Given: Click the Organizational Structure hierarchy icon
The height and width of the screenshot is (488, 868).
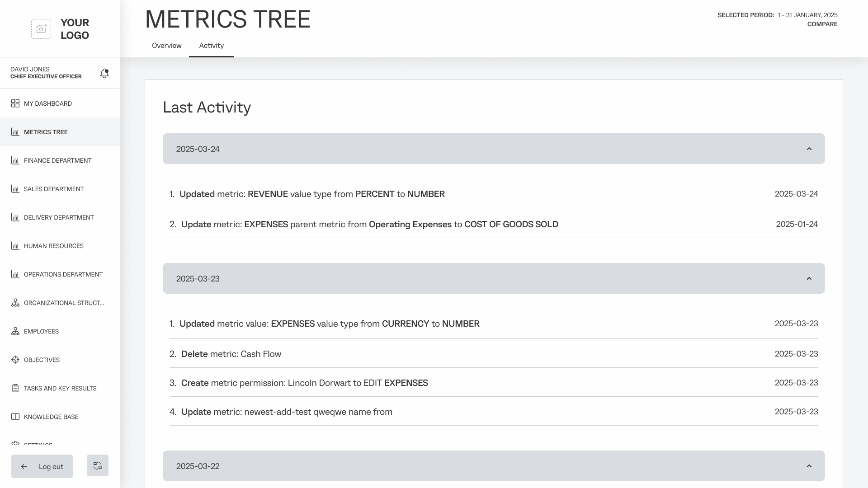Looking at the screenshot, I should [15, 303].
